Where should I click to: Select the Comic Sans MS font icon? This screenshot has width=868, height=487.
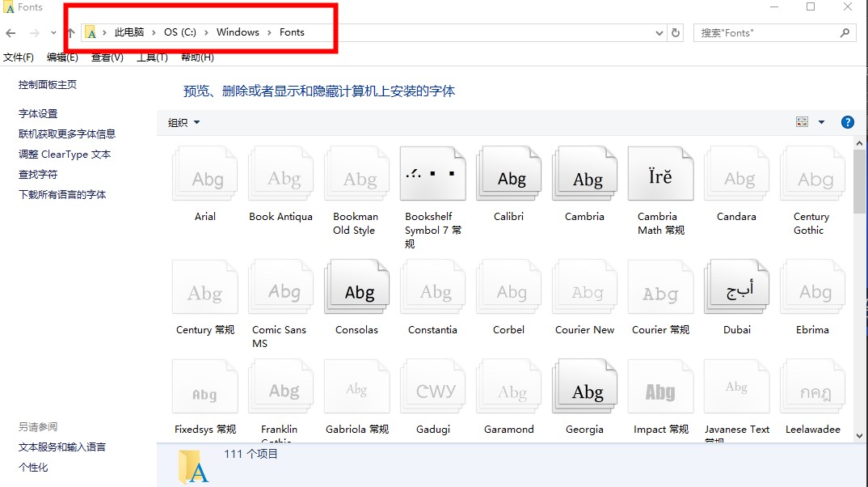[x=280, y=286]
